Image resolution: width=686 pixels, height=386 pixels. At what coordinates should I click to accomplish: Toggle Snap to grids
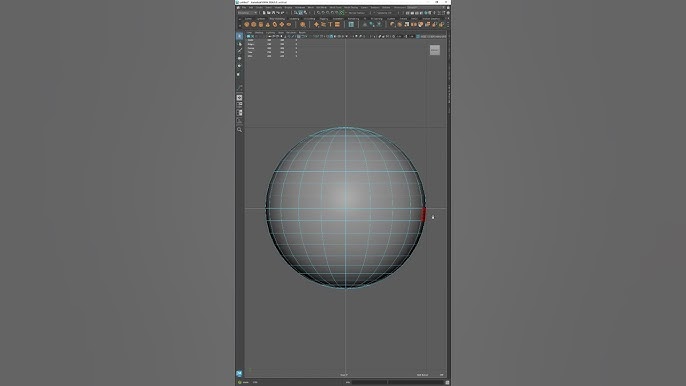pos(318,13)
